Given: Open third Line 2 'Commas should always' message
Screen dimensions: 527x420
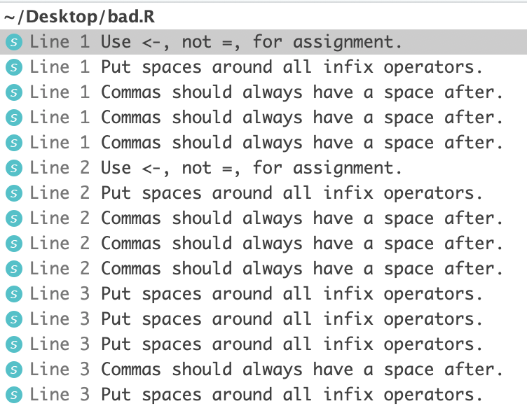Looking at the screenshot, I should [x=266, y=269].
